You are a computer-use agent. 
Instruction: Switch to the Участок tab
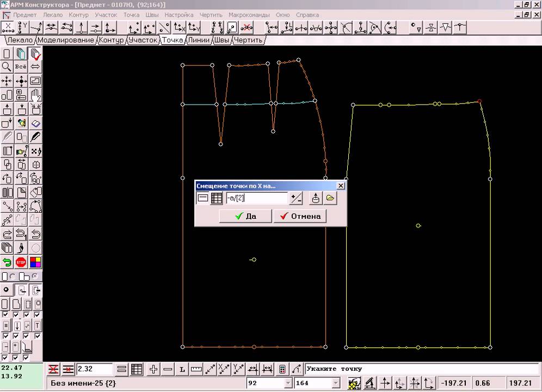143,40
